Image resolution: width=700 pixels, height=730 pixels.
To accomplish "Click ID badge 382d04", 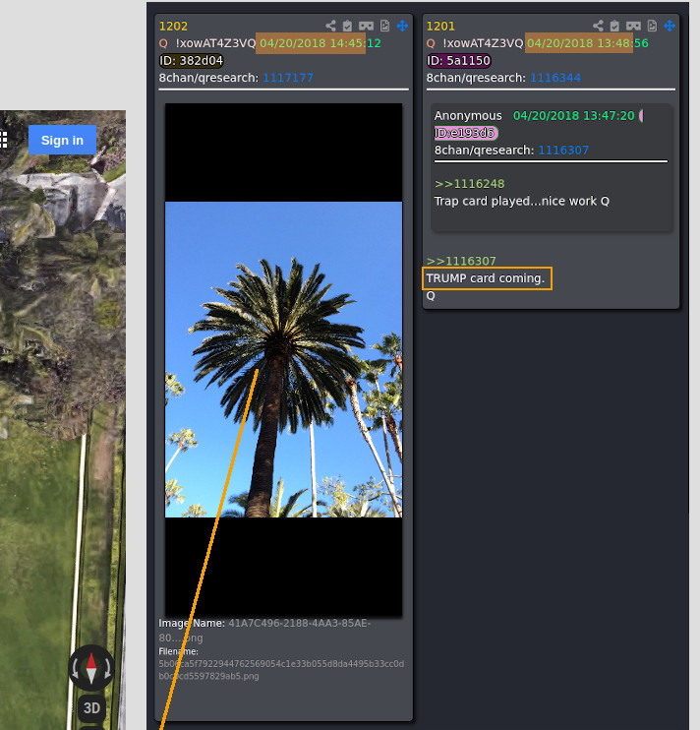I will 191,61.
